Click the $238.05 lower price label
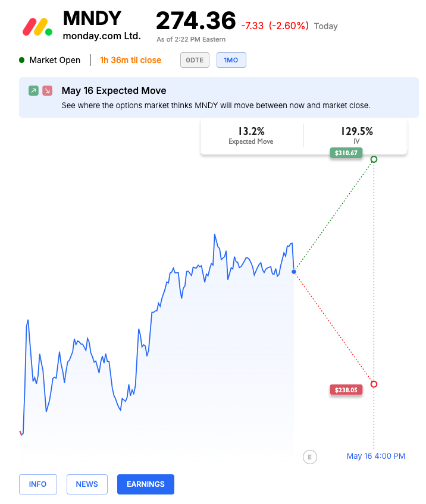The width and height of the screenshot is (426, 504). (346, 390)
